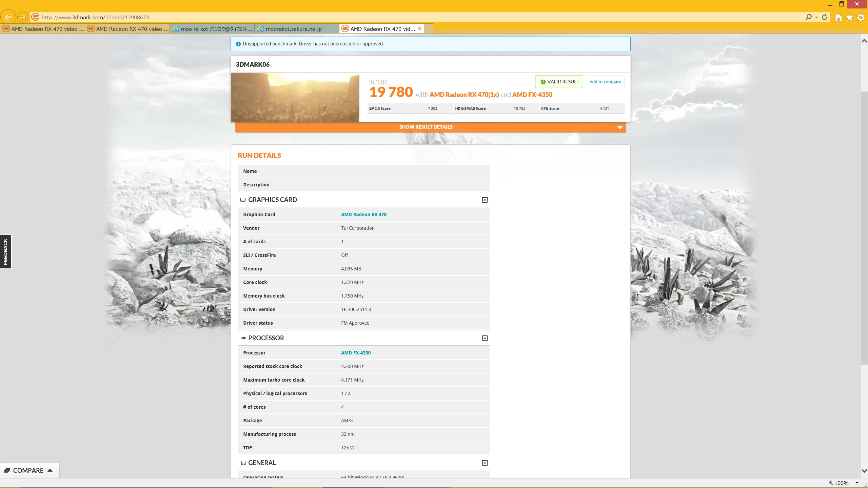Click the arrow on result details bar
This screenshot has width=868, height=488.
point(620,127)
